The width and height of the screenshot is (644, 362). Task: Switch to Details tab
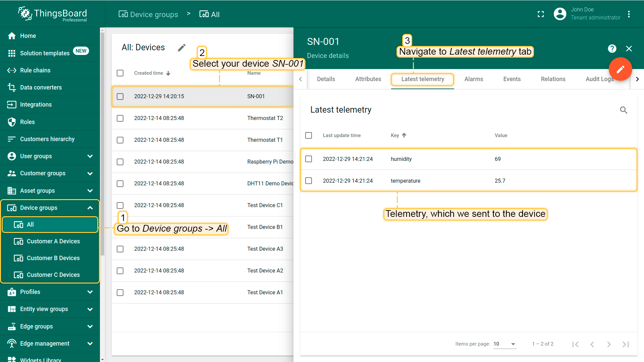click(326, 79)
